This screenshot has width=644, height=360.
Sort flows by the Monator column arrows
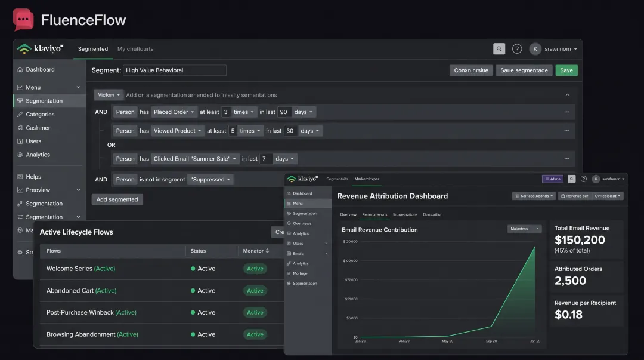[x=267, y=251]
